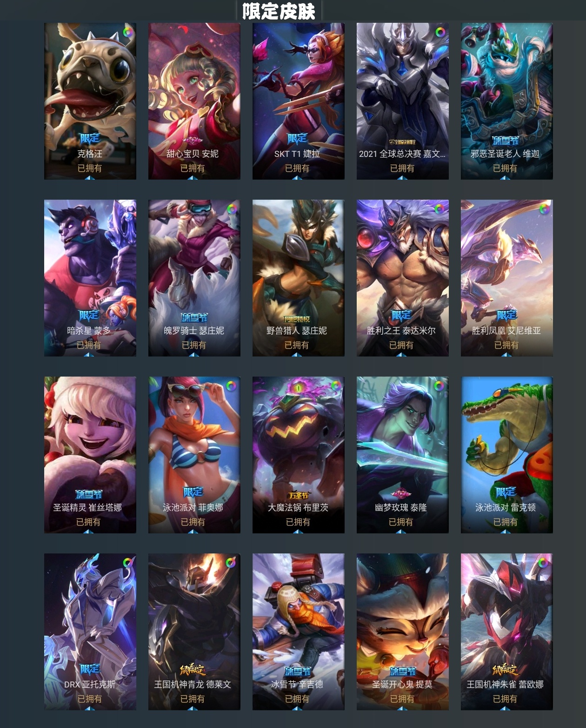Click the chroma wheel icon on 克格汪 card
The image size is (586, 728).
point(128,32)
